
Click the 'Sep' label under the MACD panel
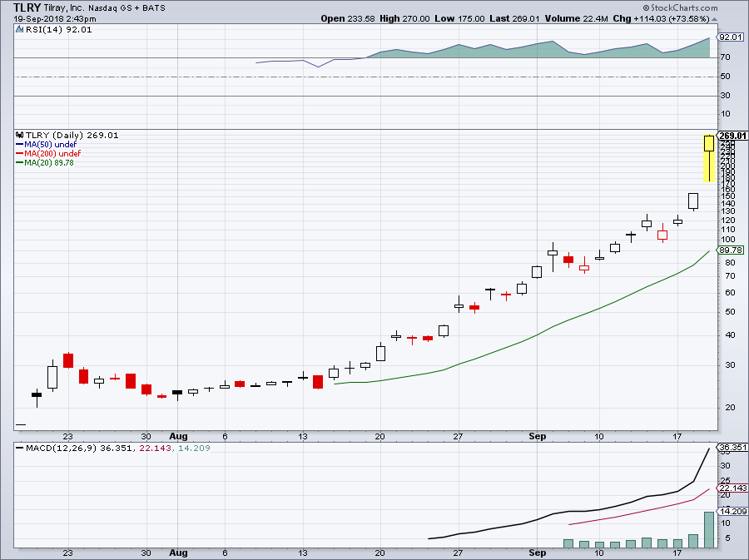[x=538, y=553]
